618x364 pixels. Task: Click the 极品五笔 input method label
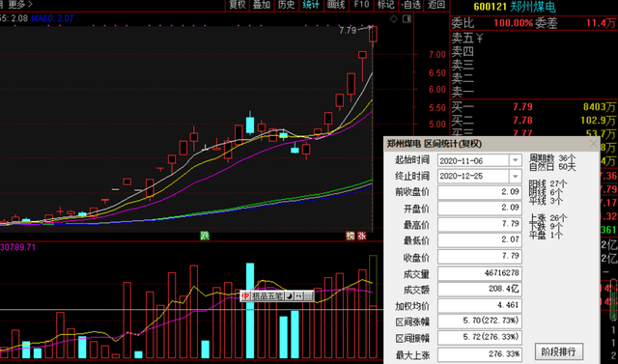coord(267,295)
